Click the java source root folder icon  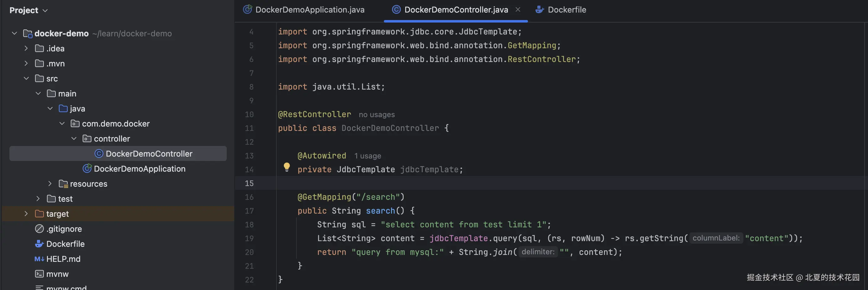click(63, 108)
